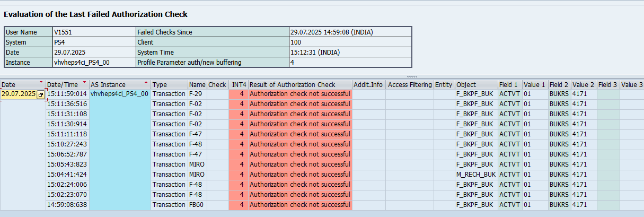
Task: Click the 29.07.2025 date cell in table
Action: [x=19, y=94]
